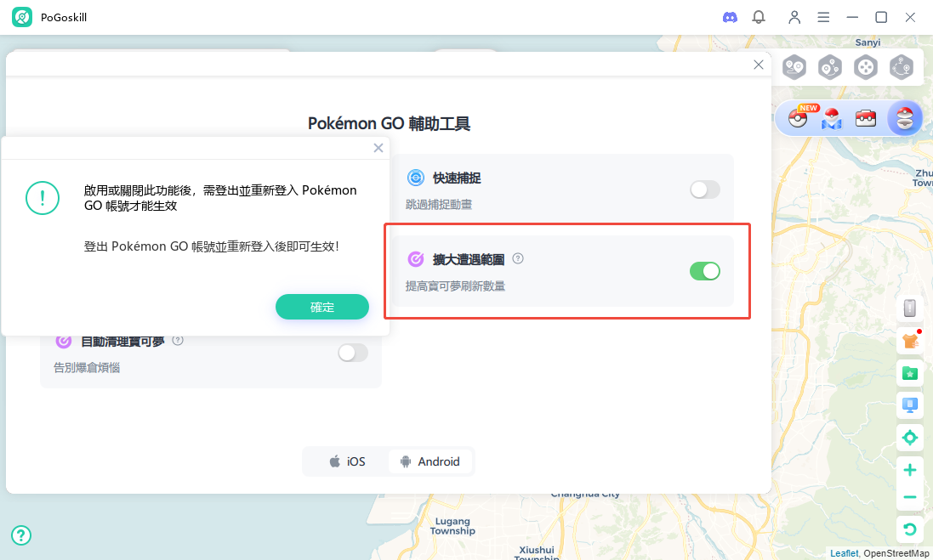Screen dimensions: 933x560
Task: Open the Discord icon in the title bar
Action: click(x=730, y=17)
